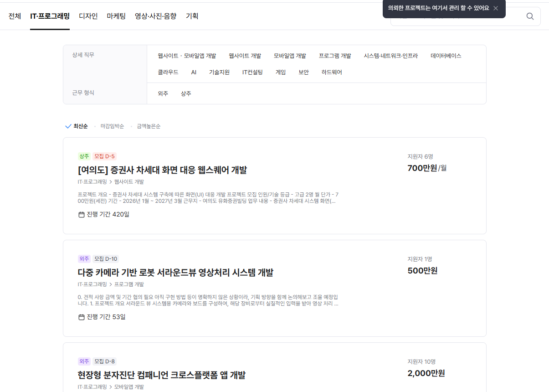
Task: Click 웹사이트 개발 breadcrumb in first listing
Action: pos(129,182)
